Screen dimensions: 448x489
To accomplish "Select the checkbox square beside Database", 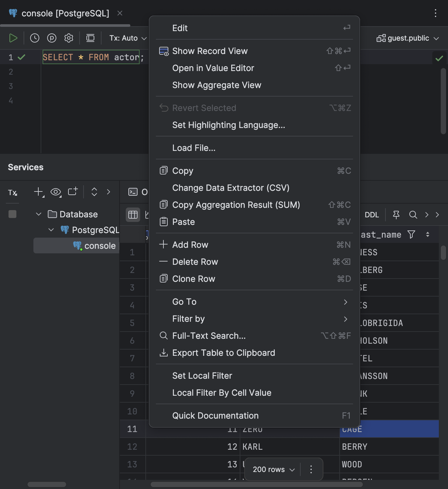I will [12, 214].
